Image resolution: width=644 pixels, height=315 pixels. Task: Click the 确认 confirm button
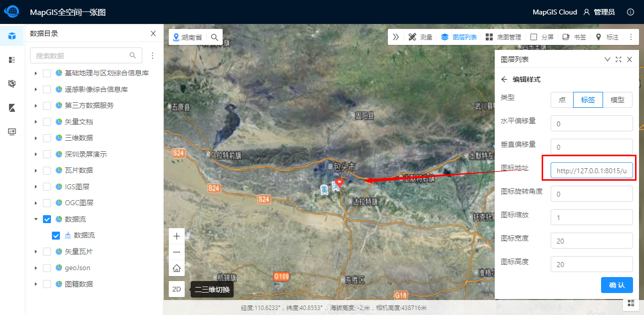tap(617, 285)
